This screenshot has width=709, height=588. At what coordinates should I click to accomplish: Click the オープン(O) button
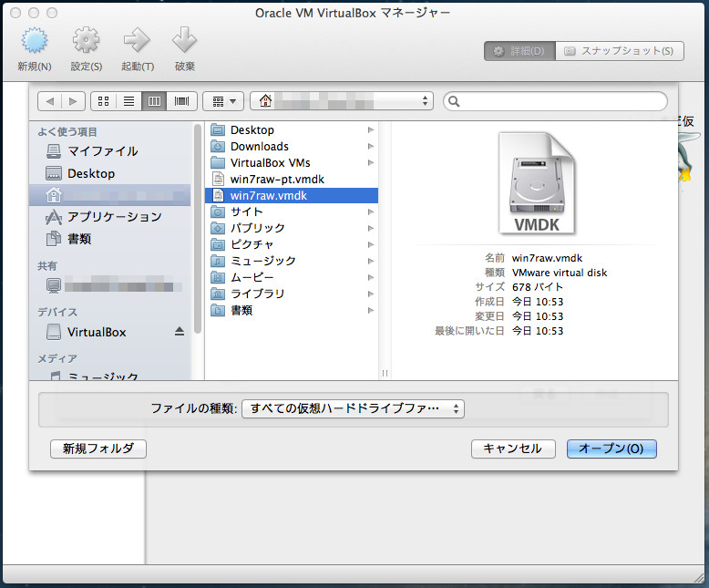(611, 449)
